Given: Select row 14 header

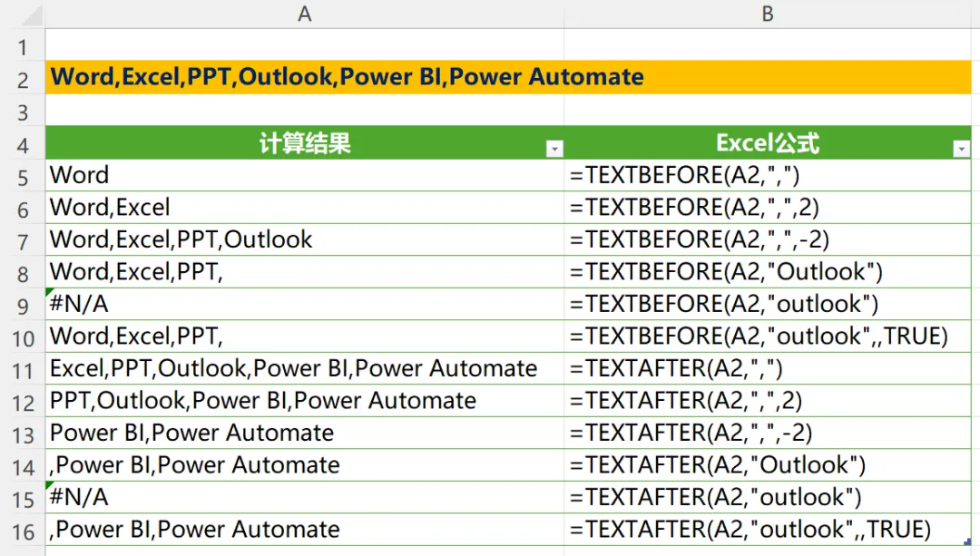Looking at the screenshot, I should click(x=23, y=467).
